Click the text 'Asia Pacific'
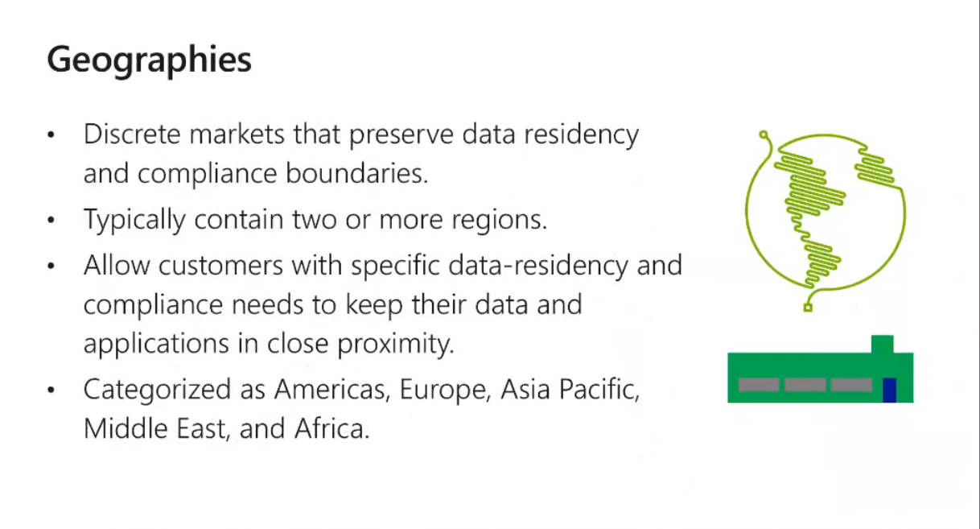This screenshot has height=529, width=980. (569, 390)
